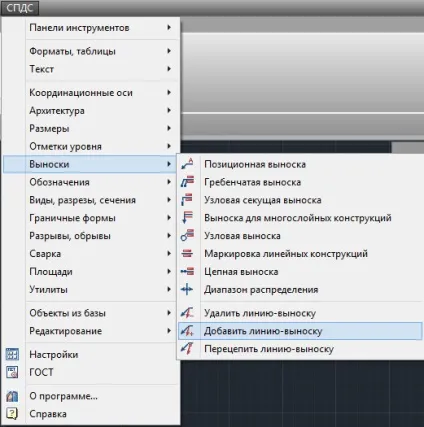Open the Обозначения menu entry
The image size is (424, 427).
pos(89,182)
